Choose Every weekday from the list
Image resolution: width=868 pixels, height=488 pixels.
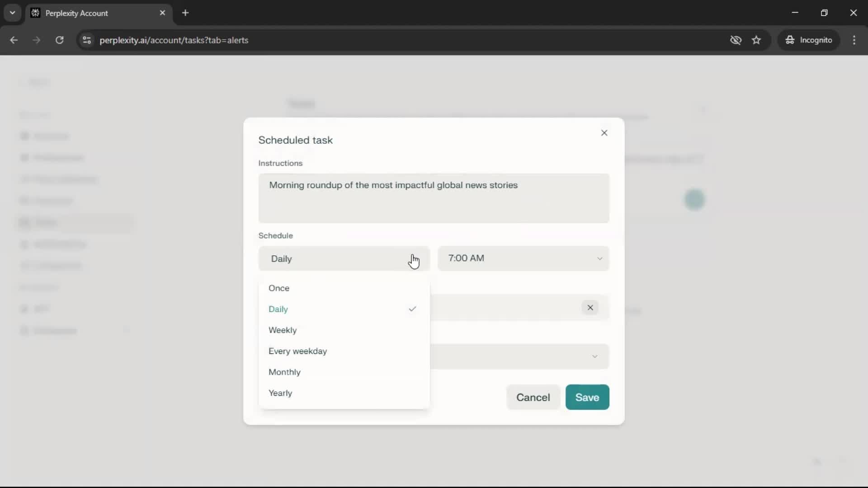(x=297, y=351)
